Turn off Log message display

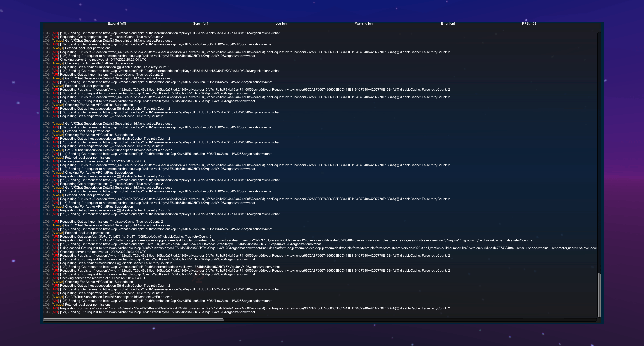pos(281,23)
